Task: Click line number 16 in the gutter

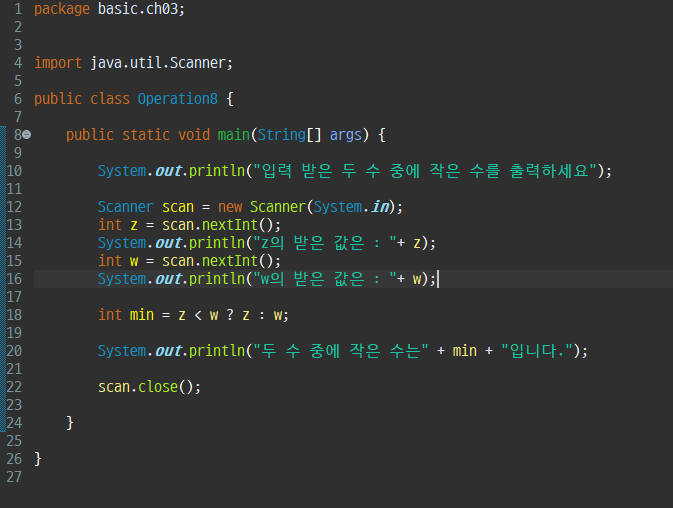Action: 14,279
